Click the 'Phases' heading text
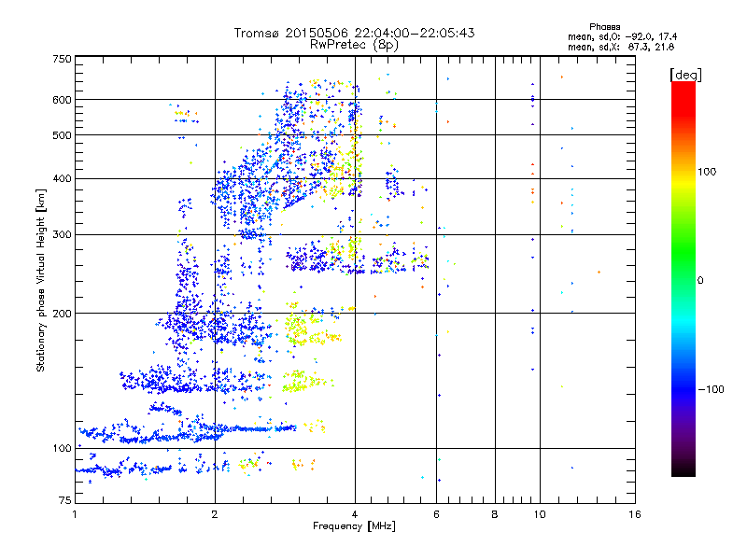 [x=604, y=27]
